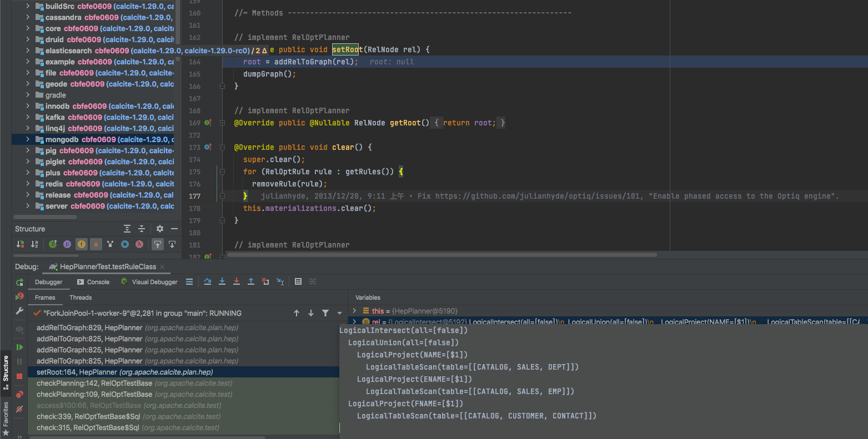Click Rerun Failed Tests icon
The image size is (868, 439).
[19, 297]
